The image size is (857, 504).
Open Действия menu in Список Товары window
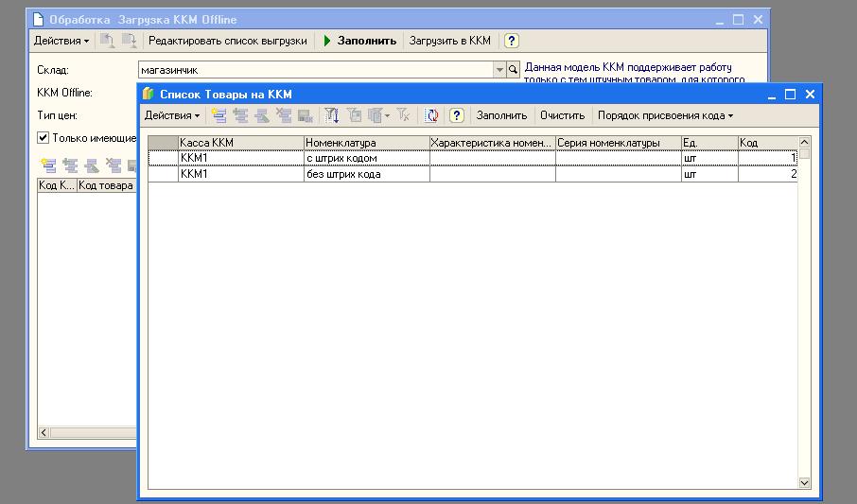(x=171, y=115)
